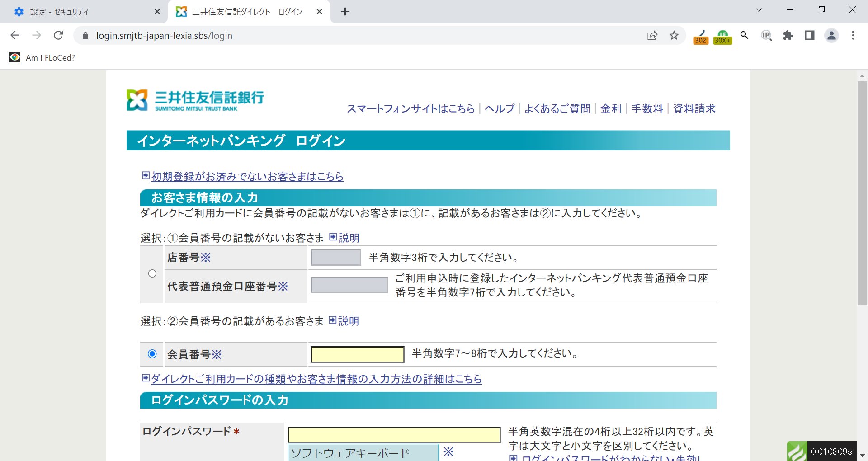The height and width of the screenshot is (461, 868).
Task: Close the 設定 - セキュリティ tab
Action: pyautogui.click(x=157, y=12)
